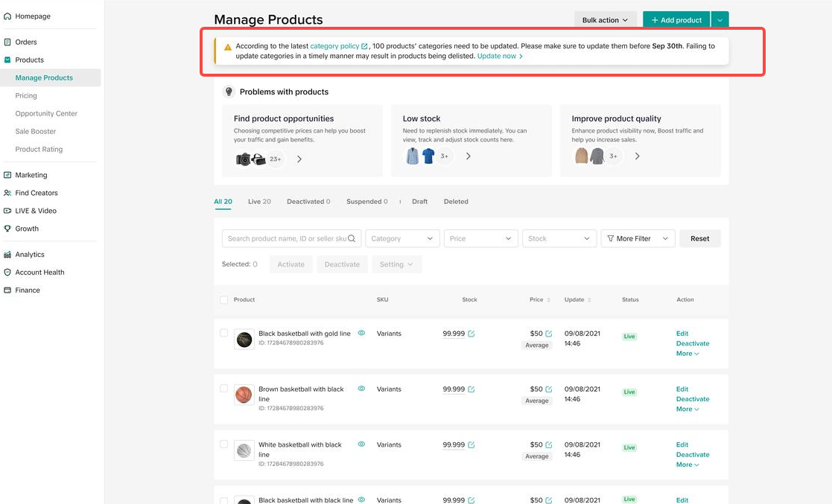Open the Analytics sidebar icon
This screenshot has width=832, height=504.
(7, 255)
